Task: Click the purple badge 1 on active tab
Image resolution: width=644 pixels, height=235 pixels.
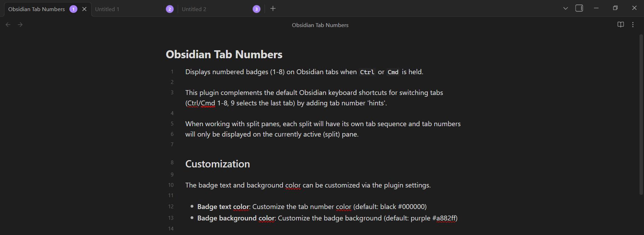Action: (x=73, y=9)
